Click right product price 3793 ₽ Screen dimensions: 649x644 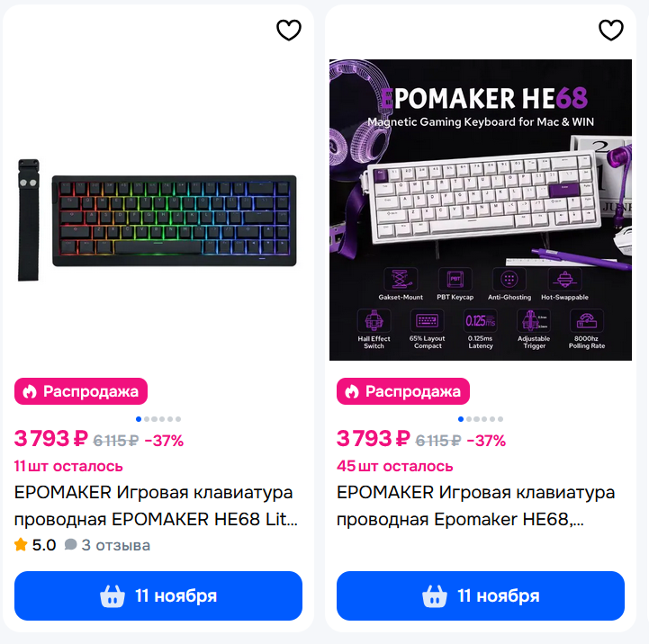click(374, 438)
